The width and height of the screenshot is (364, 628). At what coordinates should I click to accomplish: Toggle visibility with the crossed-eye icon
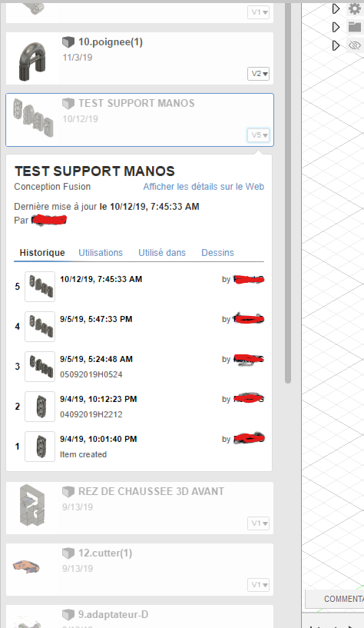coord(354,45)
